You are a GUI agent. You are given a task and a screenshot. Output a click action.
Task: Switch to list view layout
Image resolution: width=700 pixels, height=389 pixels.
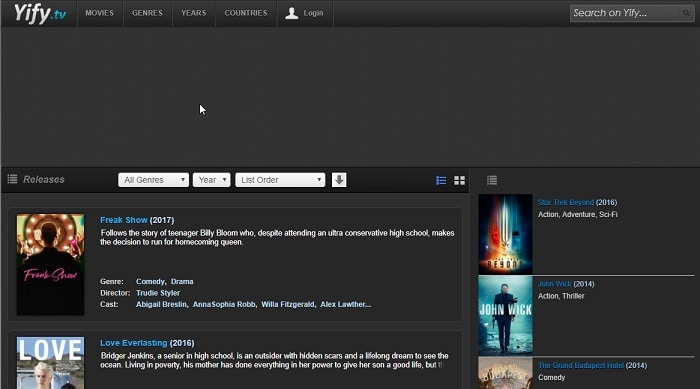pyautogui.click(x=441, y=180)
